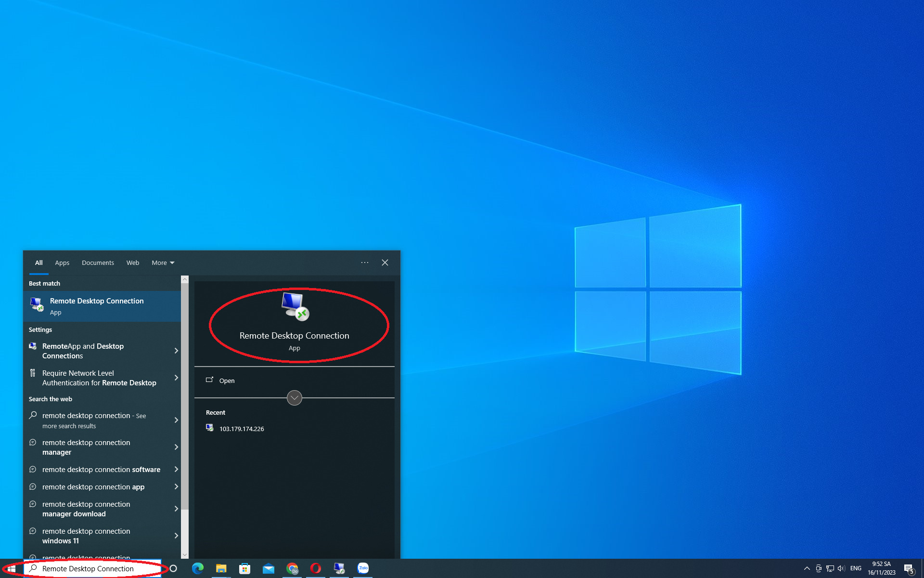Open File Explorer from the taskbar
The height and width of the screenshot is (578, 924).
click(221, 568)
